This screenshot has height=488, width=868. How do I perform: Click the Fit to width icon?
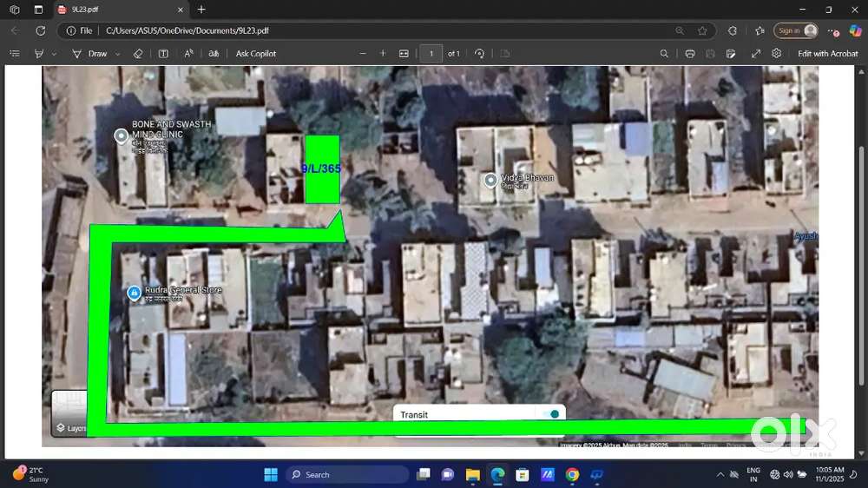pyautogui.click(x=404, y=54)
